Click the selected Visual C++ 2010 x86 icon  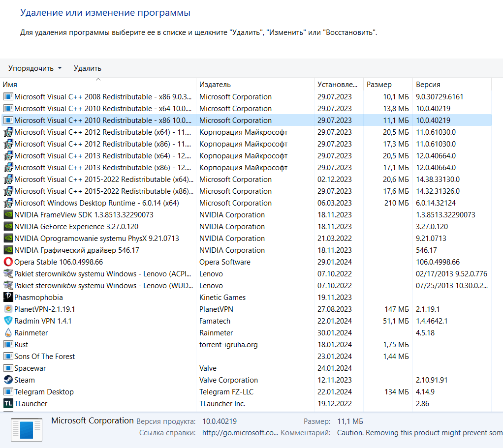pos(8,120)
